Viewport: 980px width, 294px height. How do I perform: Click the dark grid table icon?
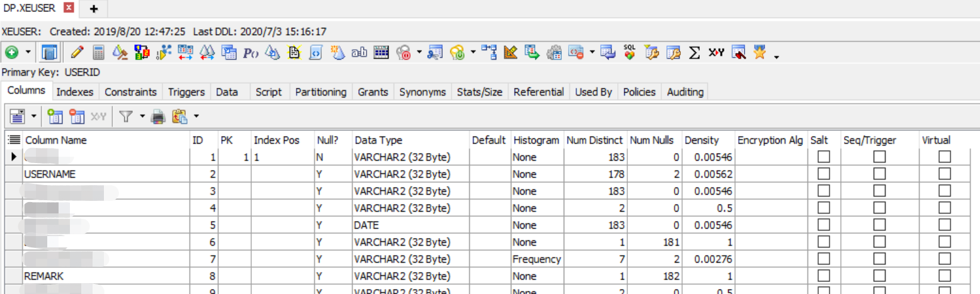pyautogui.click(x=380, y=52)
